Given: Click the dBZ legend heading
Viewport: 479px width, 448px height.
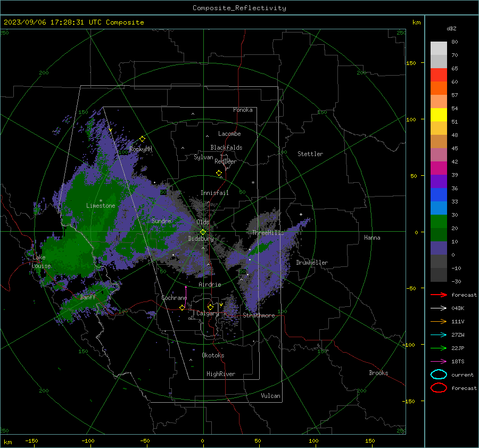Looking at the screenshot, I should click(451, 28).
